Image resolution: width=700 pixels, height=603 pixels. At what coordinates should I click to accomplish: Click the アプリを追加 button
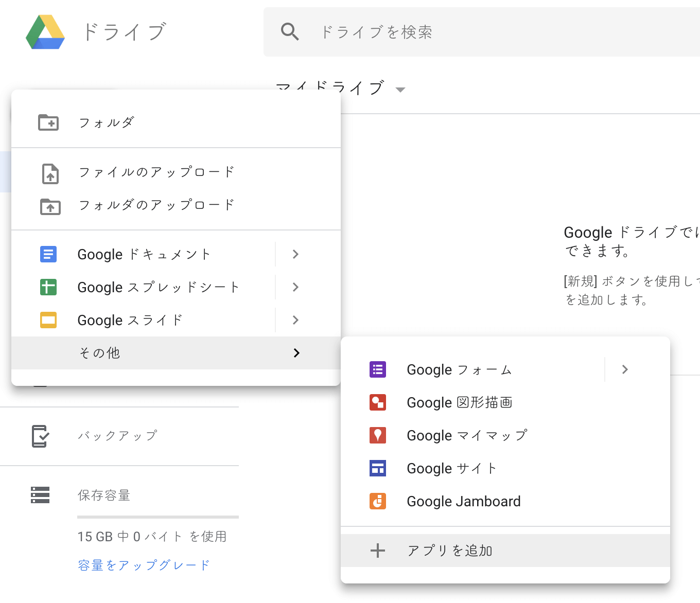click(x=450, y=551)
